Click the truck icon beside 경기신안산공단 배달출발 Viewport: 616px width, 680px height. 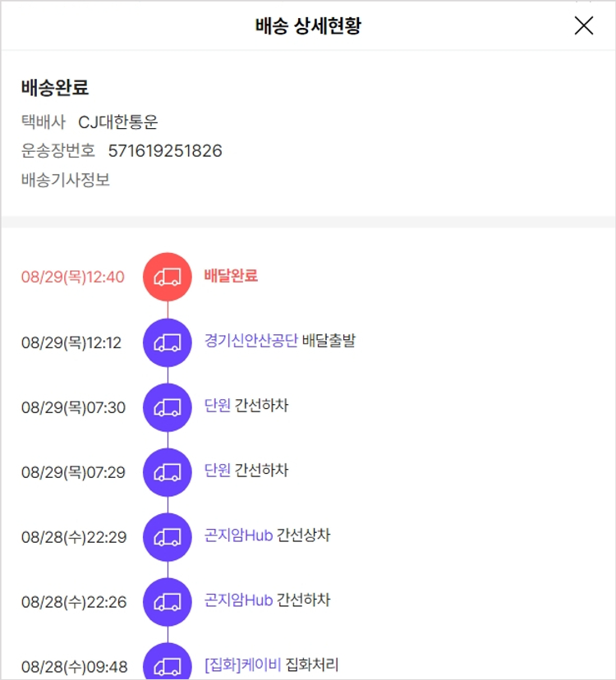pyautogui.click(x=168, y=342)
